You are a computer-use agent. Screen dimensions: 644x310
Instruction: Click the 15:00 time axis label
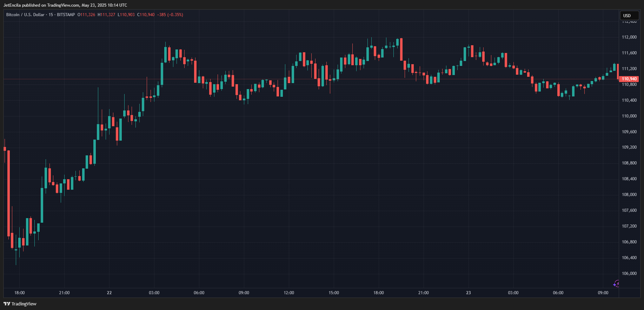coord(334,293)
